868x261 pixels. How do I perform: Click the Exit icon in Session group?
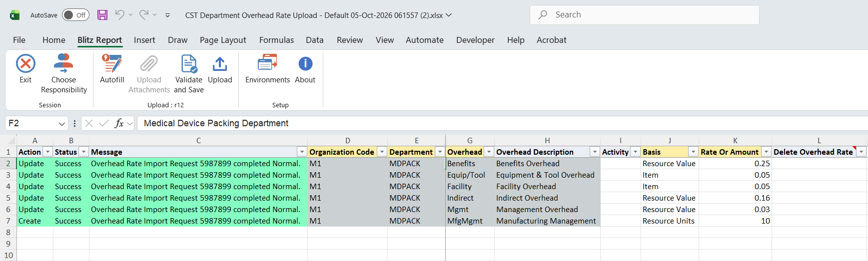point(25,64)
